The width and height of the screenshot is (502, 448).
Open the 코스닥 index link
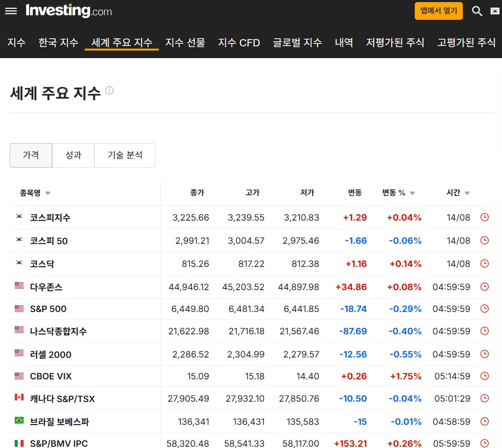(x=42, y=264)
